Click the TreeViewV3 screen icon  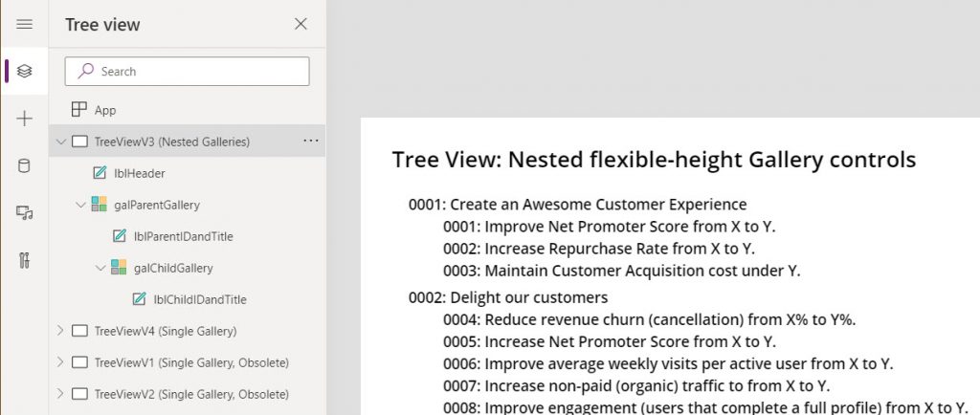pos(79,142)
